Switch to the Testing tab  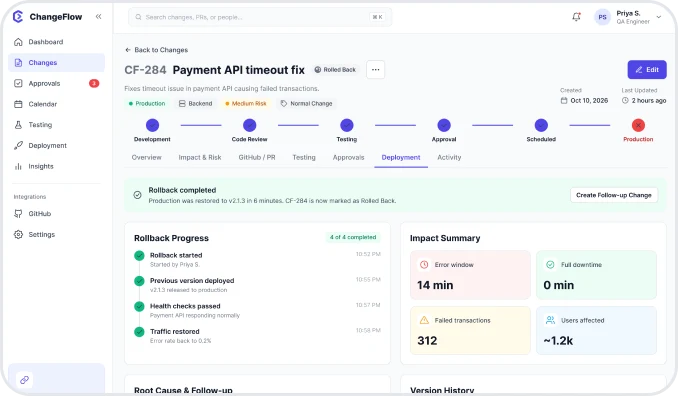click(x=304, y=158)
